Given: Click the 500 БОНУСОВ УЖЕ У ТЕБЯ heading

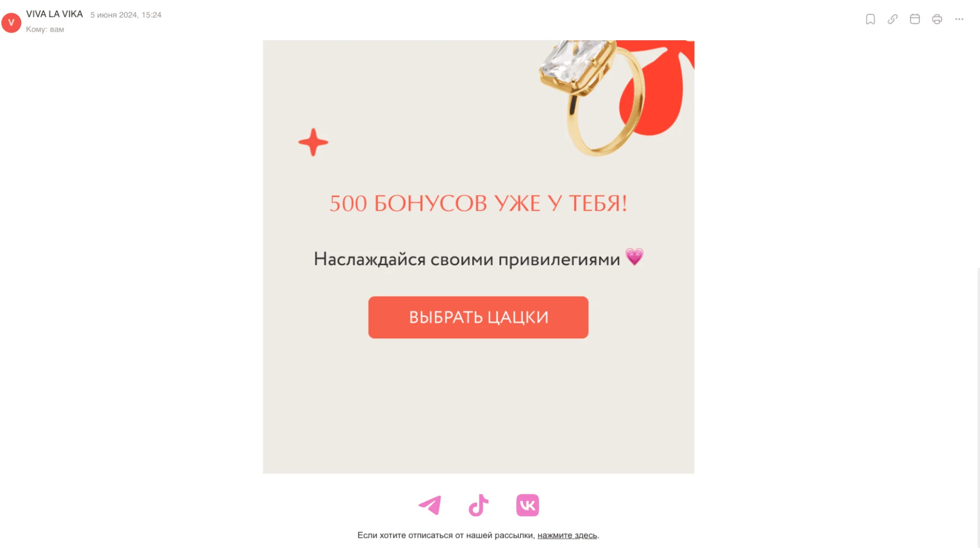Looking at the screenshot, I should coord(478,203).
